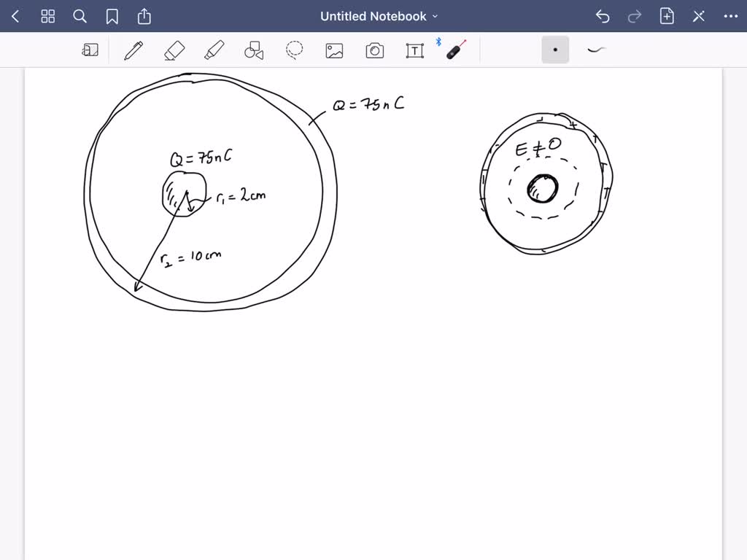Open the Shapes tool
The height and width of the screenshot is (560, 747).
tap(254, 50)
